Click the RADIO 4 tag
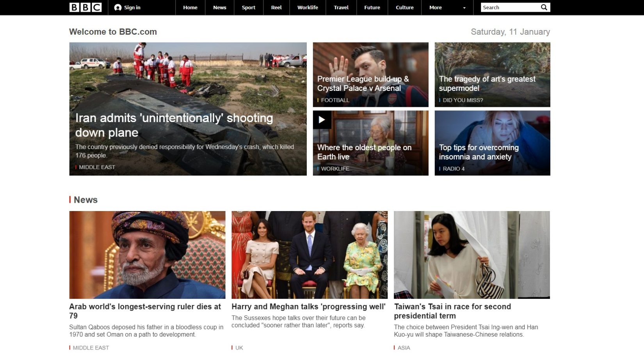This screenshot has height=362, width=644. [x=454, y=169]
